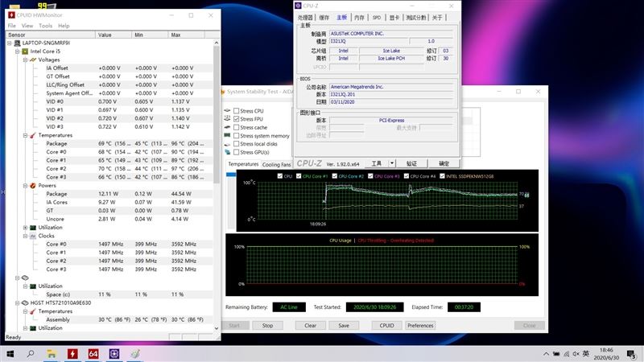644x362 pixels.
Task: Switch to AIDA64 taskbar icon
Action: [x=93, y=354]
